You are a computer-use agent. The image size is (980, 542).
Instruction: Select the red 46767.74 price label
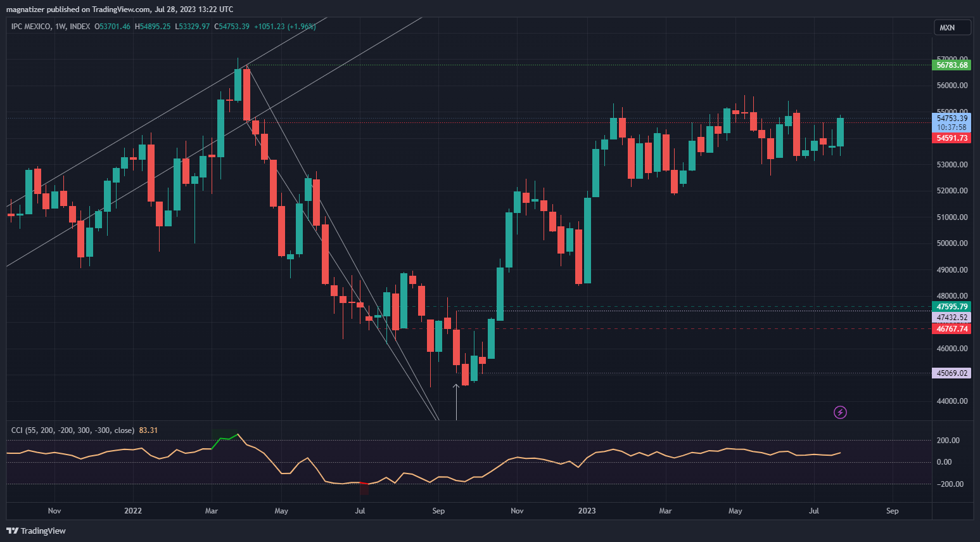952,329
